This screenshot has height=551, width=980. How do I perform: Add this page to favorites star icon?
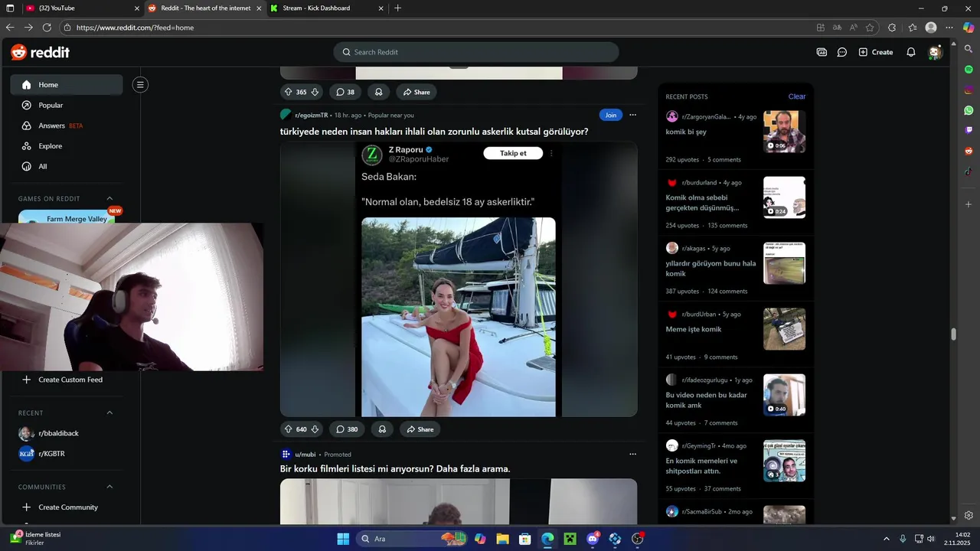[870, 28]
